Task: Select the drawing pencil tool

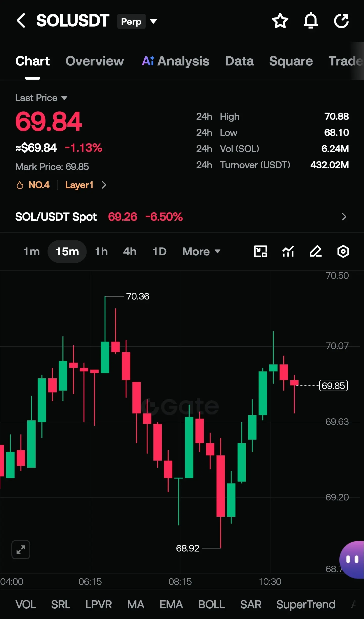Action: pyautogui.click(x=316, y=251)
